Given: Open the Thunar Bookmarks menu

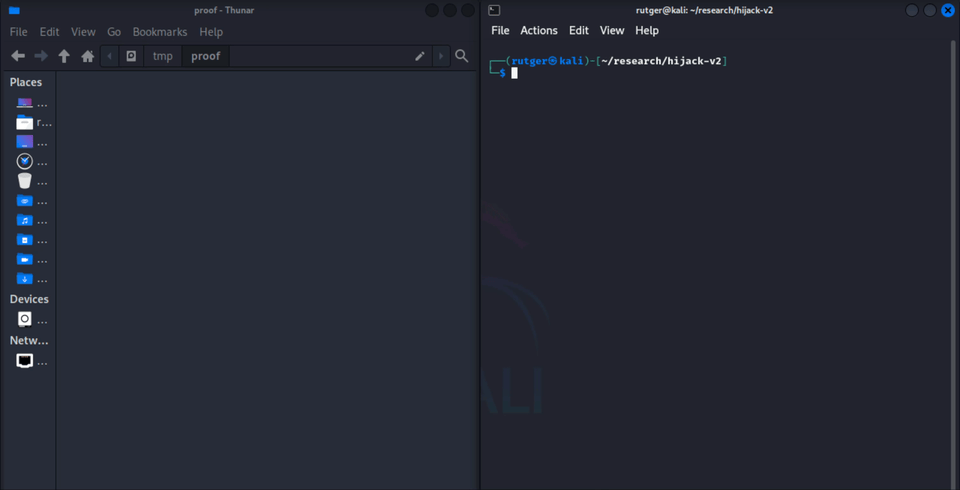Looking at the screenshot, I should (x=160, y=32).
